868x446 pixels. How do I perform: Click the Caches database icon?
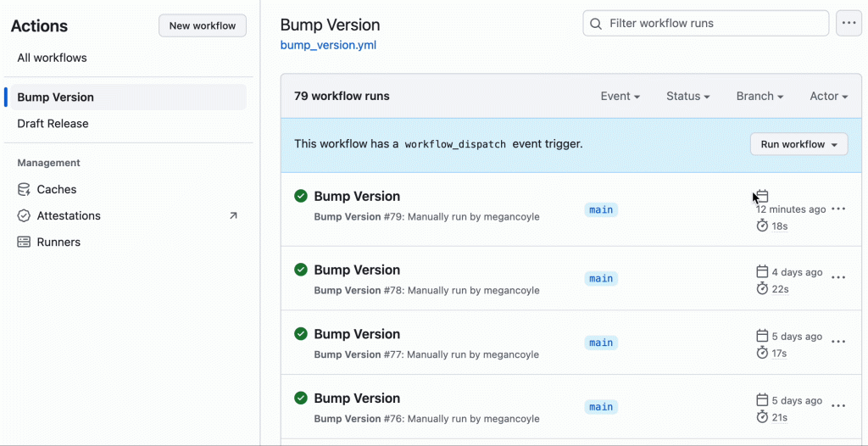click(24, 189)
